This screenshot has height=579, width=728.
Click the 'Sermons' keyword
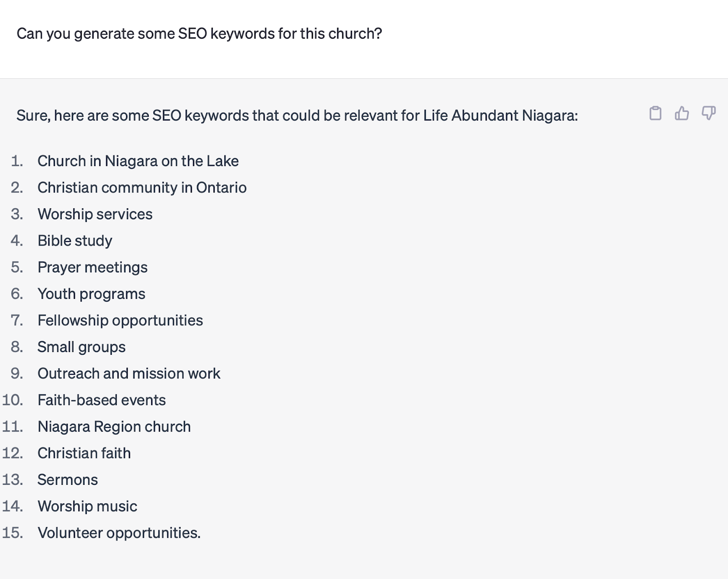point(68,480)
